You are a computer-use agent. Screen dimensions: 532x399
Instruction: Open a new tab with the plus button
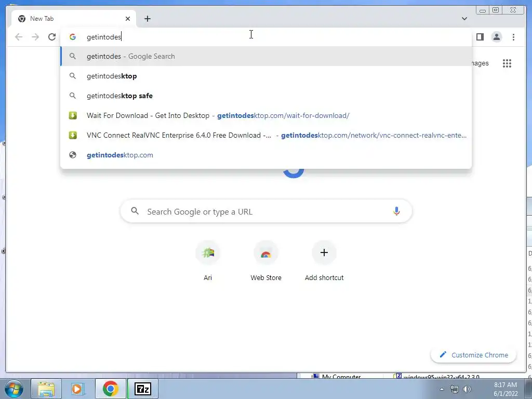[147, 19]
